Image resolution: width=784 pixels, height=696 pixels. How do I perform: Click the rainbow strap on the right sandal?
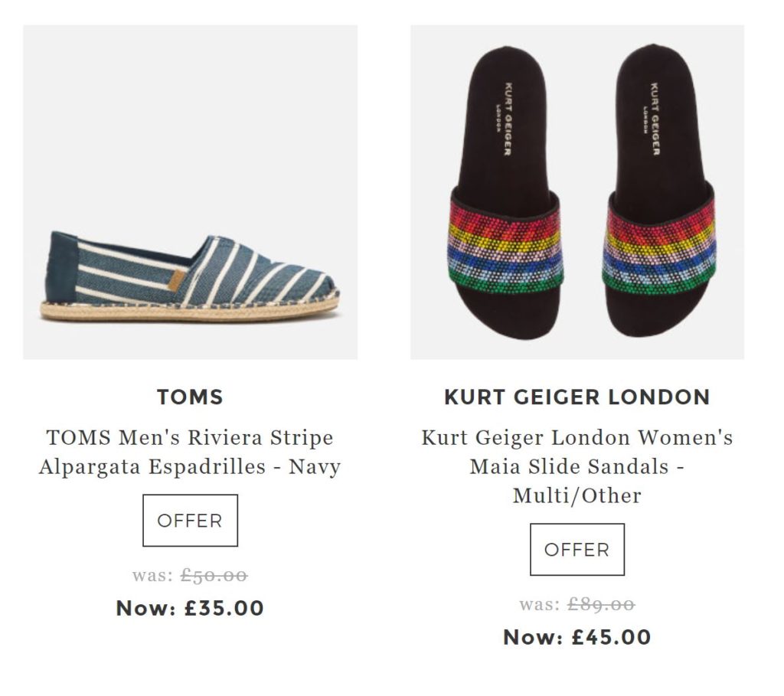658,245
